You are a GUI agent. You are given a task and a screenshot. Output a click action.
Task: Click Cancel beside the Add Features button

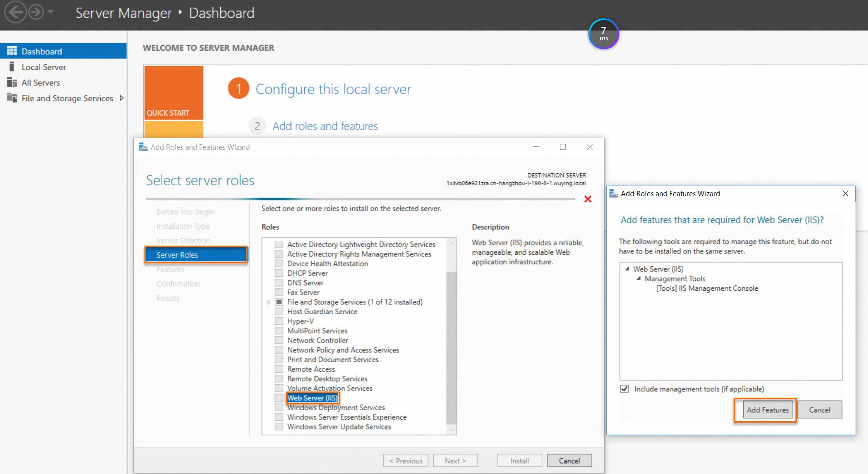(820, 410)
